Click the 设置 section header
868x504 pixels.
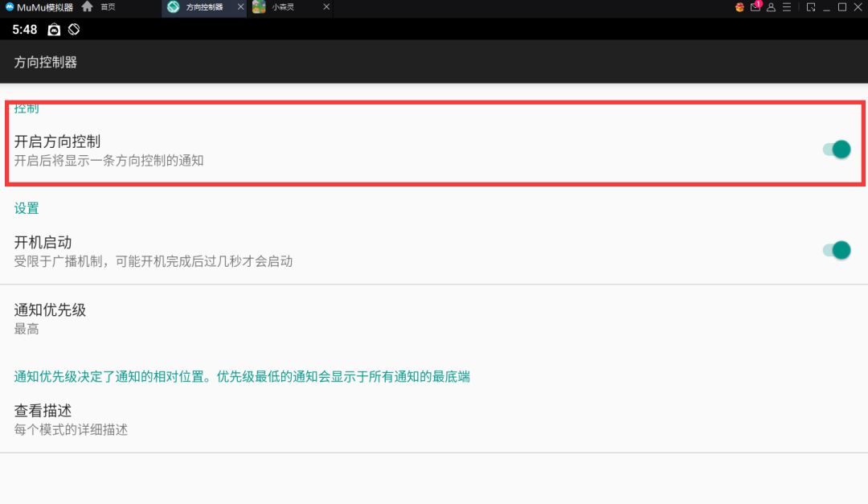coord(27,208)
